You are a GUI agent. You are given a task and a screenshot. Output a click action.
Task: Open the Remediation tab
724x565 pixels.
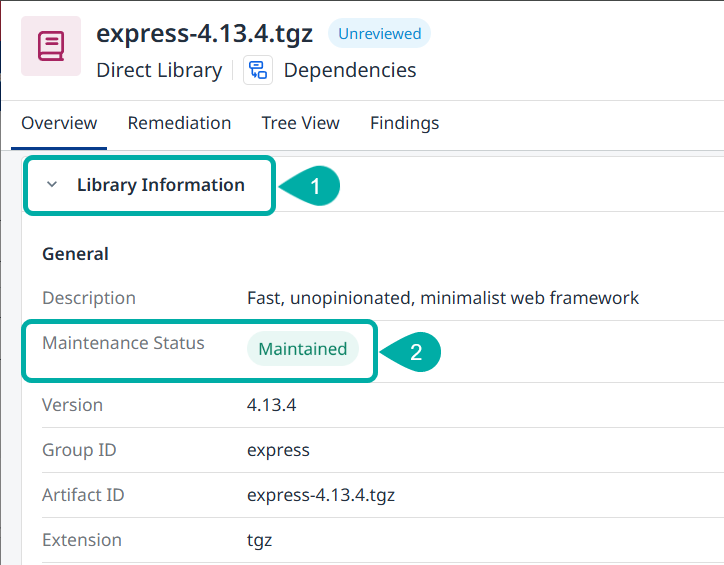pos(179,124)
